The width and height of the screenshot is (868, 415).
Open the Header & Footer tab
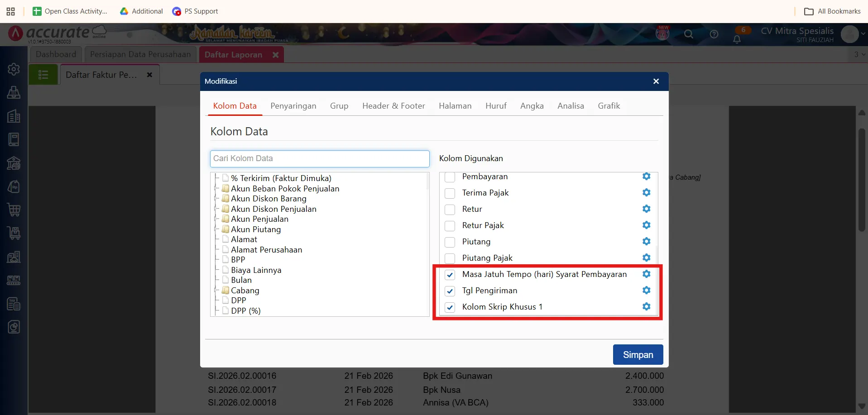[393, 106]
